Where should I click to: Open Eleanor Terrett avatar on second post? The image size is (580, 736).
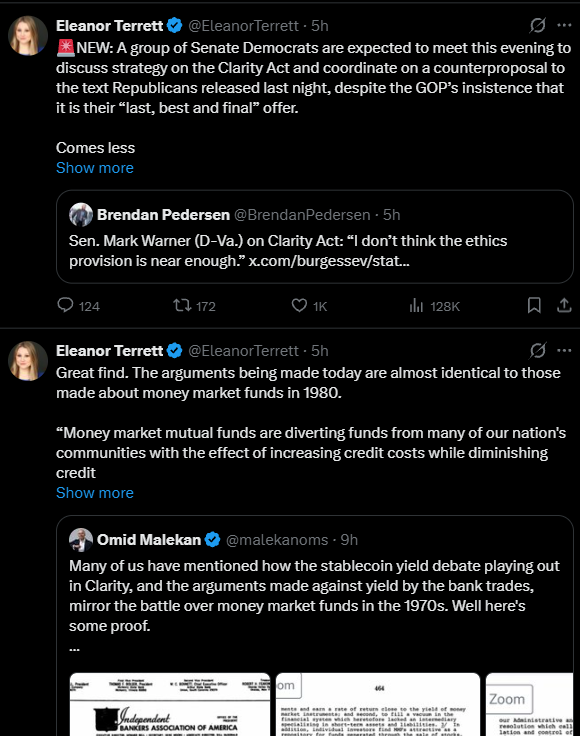28,360
